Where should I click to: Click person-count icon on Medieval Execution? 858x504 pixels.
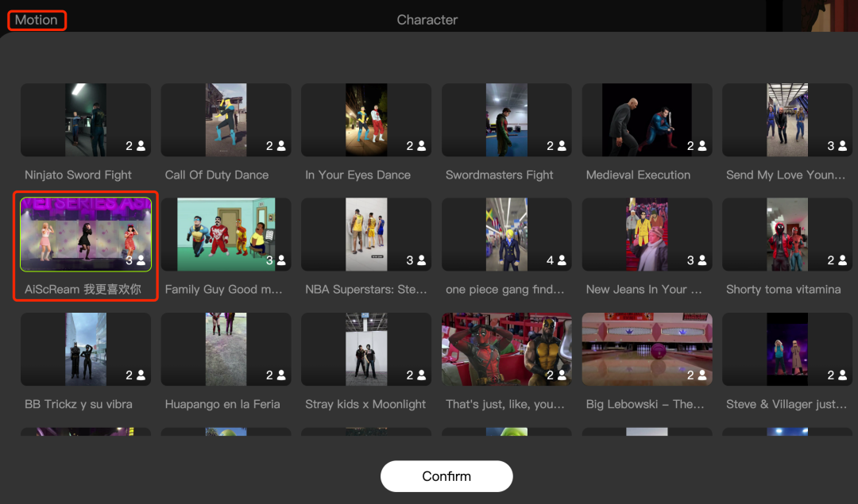(702, 146)
